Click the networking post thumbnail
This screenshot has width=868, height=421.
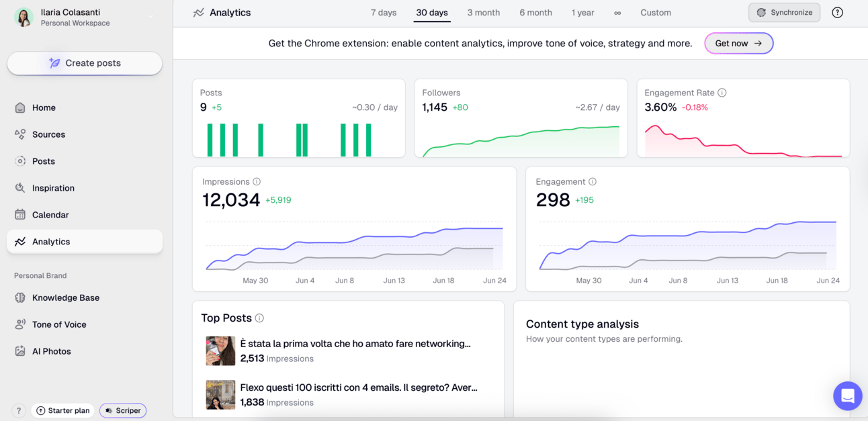click(220, 351)
